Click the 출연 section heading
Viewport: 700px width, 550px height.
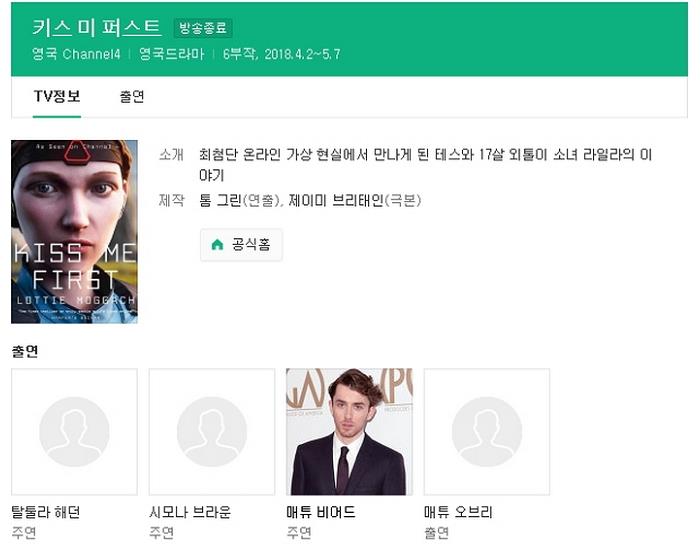25,352
